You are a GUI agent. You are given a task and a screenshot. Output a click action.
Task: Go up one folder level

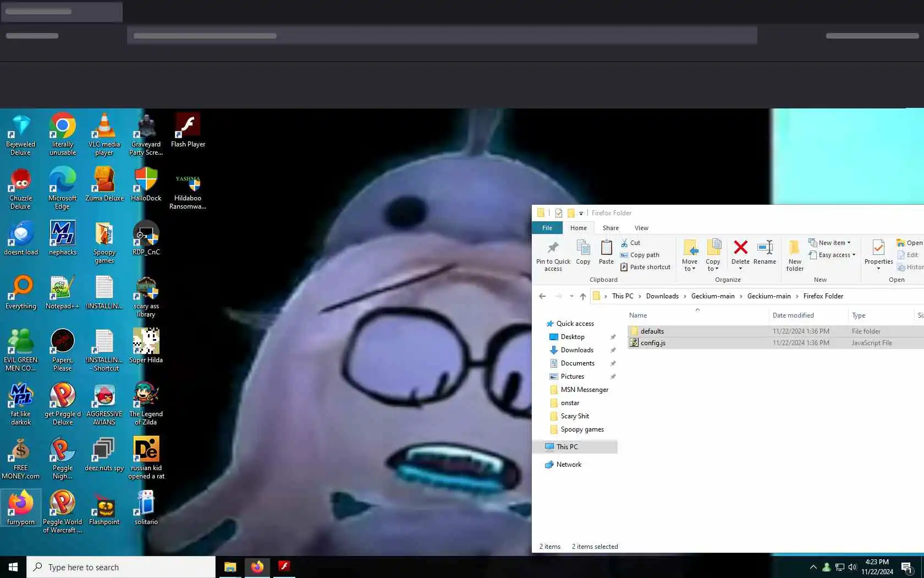click(x=583, y=296)
